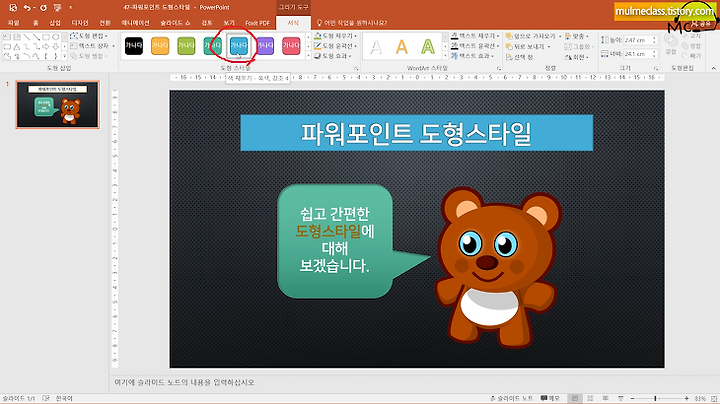Switch to the 검토 (Review) tab
Viewport: 720px width, 404px height.
tap(207, 23)
